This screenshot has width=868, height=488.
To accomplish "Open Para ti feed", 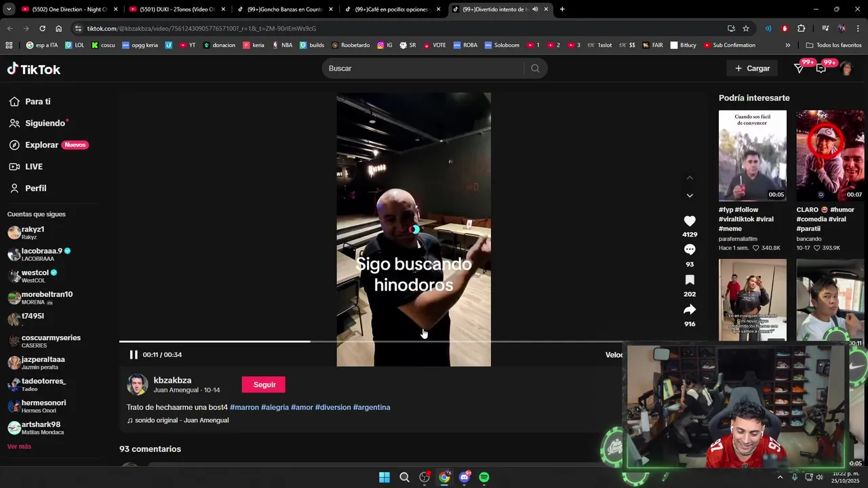I will 30,102.
